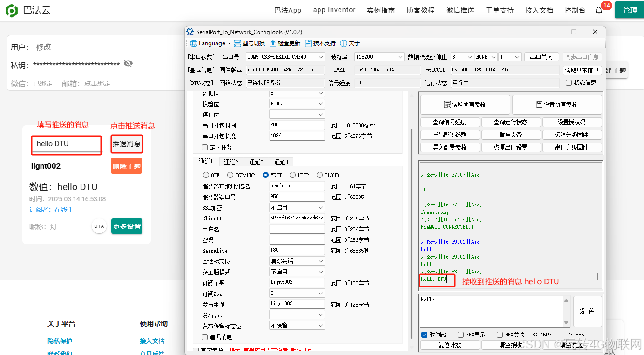This screenshot has width=644, height=355.
Task: Select the CLOUD radio button
Action: (319, 175)
